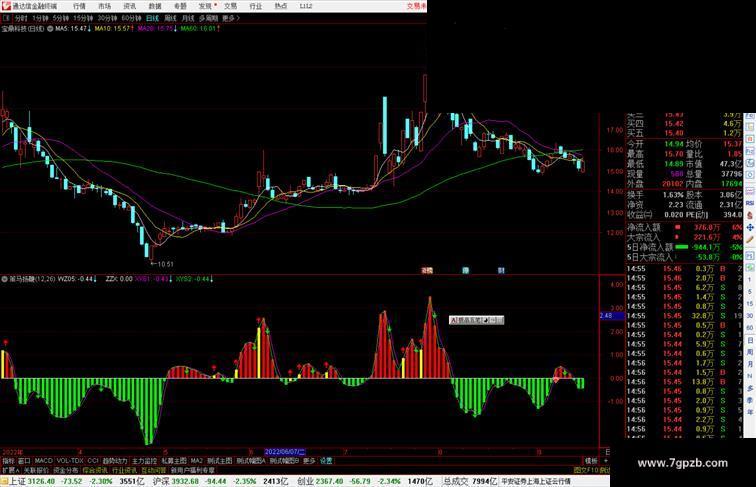Select 周 shortcut in right sidebar
This screenshot has height=487, width=756.
coord(750,352)
